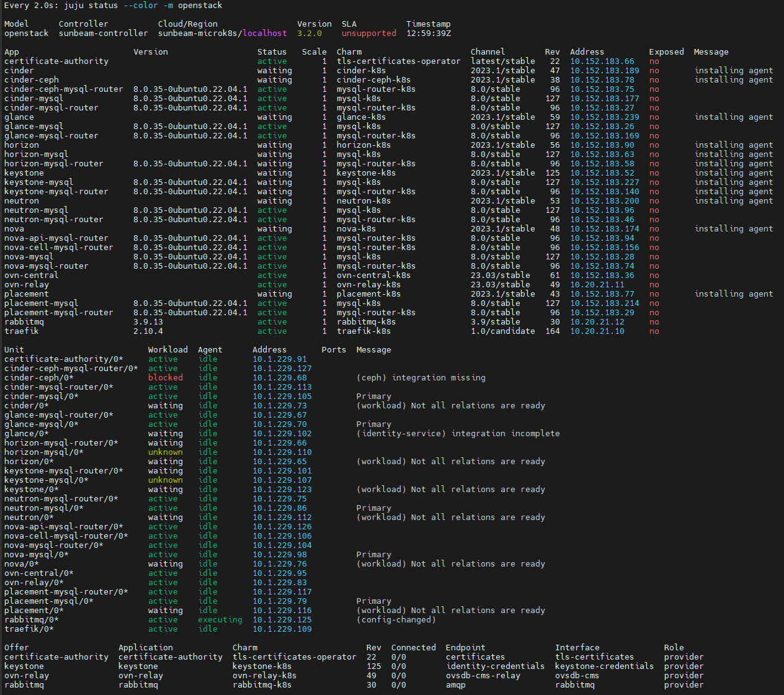Click the "ovsdb-cms-relay" endpoint

pos(483,676)
